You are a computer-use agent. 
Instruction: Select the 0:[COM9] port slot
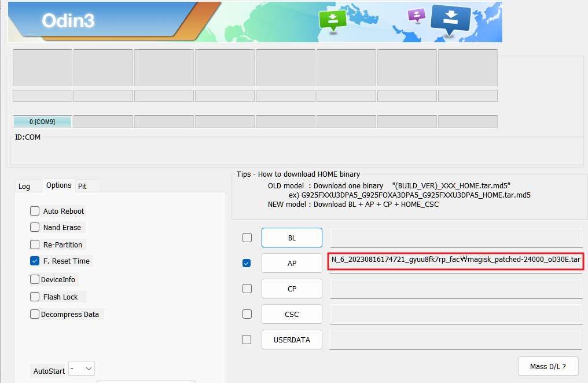(x=42, y=122)
